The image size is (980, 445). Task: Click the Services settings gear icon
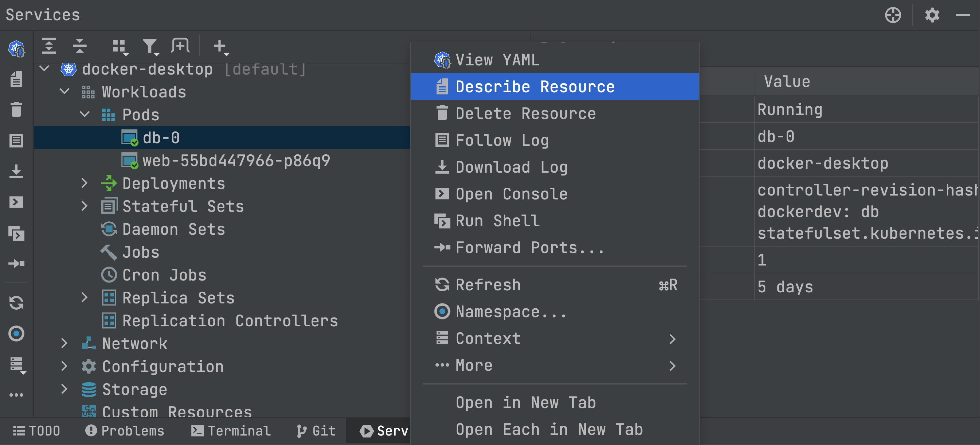932,15
